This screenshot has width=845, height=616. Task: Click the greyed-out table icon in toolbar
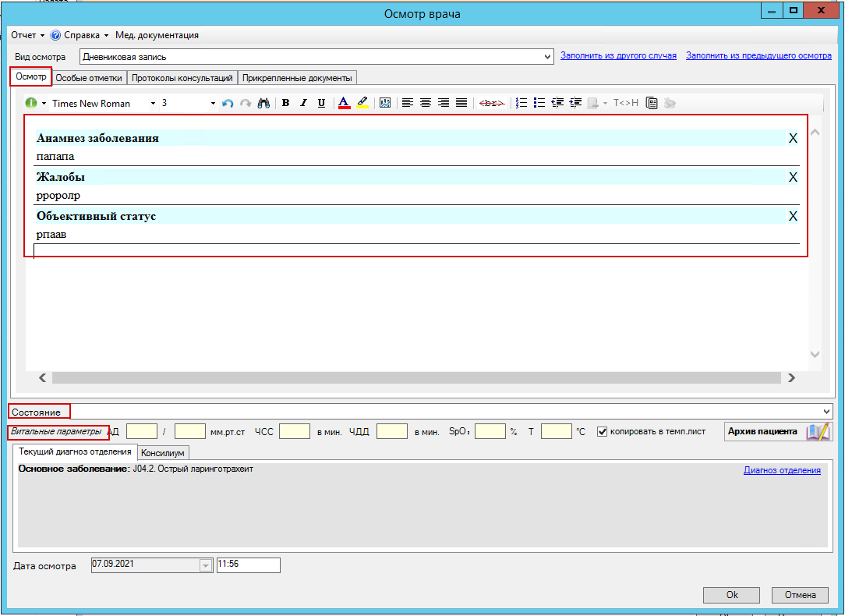pyautogui.click(x=592, y=103)
